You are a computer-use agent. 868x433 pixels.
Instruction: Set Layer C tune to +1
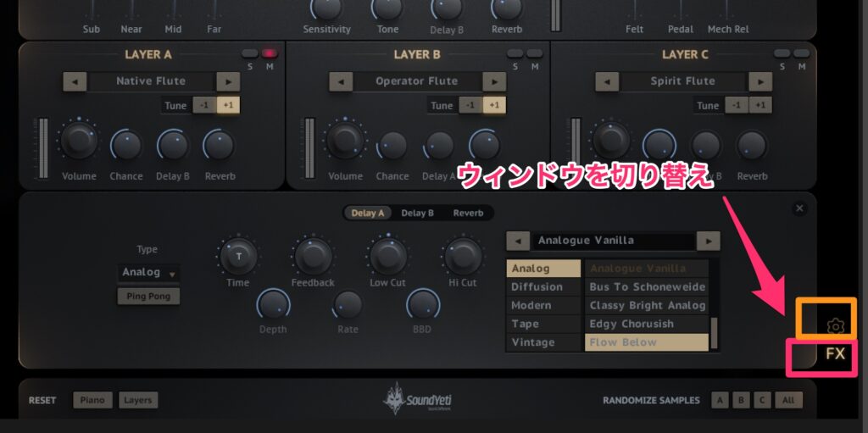pyautogui.click(x=759, y=106)
